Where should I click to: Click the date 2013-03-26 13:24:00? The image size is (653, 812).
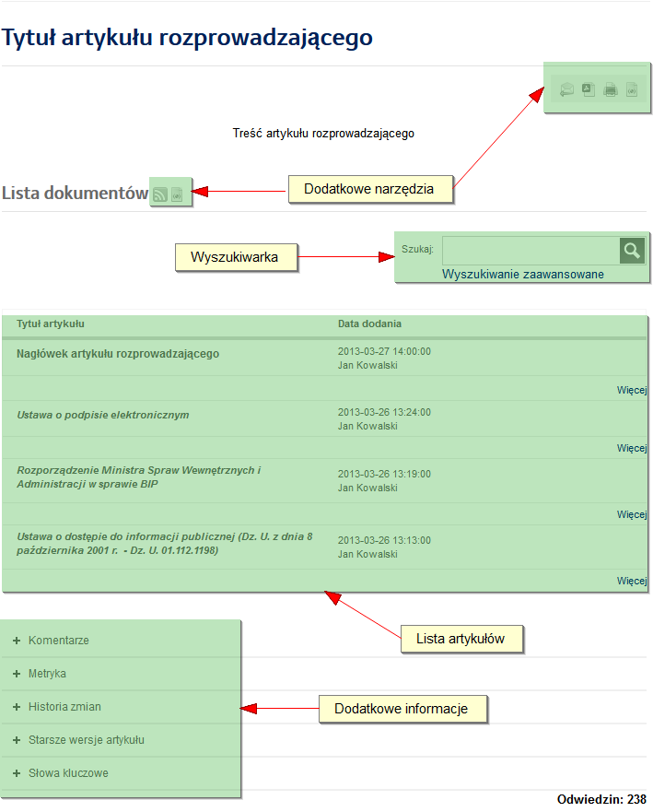tap(384, 412)
